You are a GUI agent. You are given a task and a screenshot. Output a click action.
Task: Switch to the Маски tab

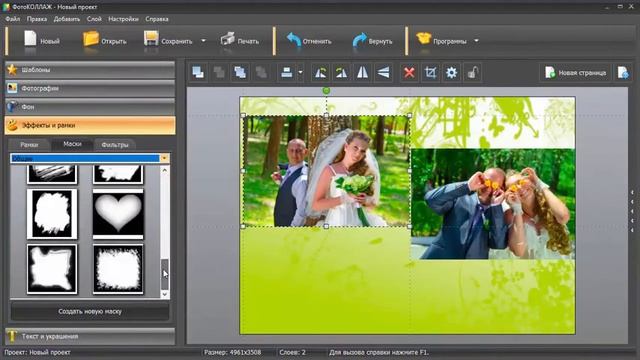click(72, 144)
